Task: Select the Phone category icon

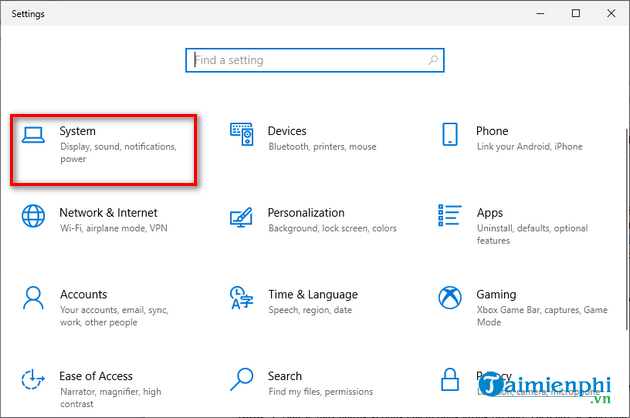Action: (450, 134)
